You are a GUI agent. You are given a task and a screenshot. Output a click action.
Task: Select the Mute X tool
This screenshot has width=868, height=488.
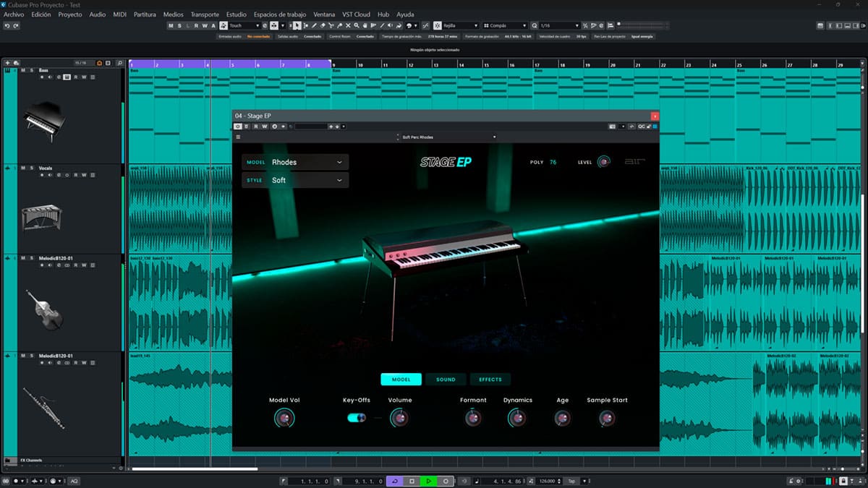[348, 25]
